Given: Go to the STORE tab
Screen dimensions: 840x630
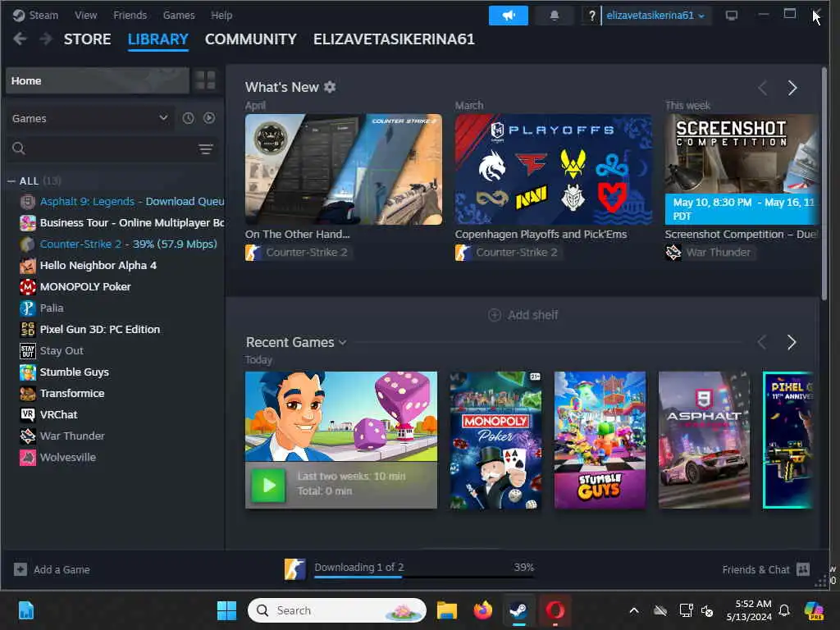Looking at the screenshot, I should (x=87, y=39).
